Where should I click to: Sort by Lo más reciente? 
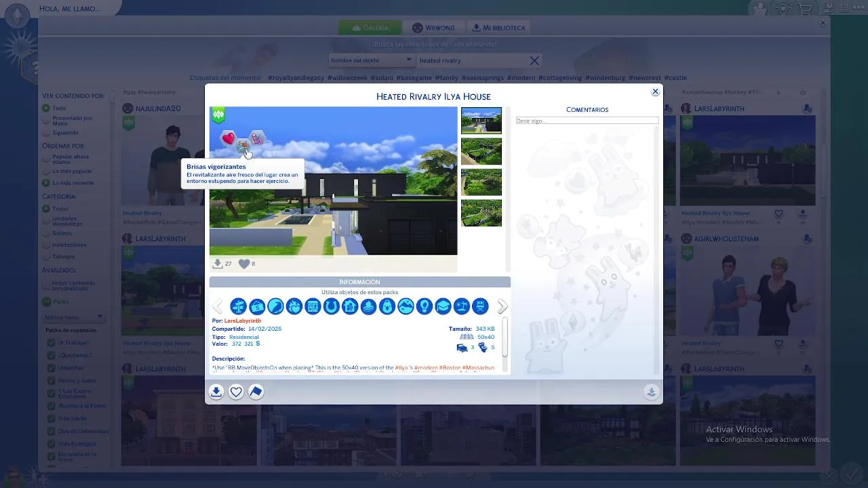click(46, 183)
